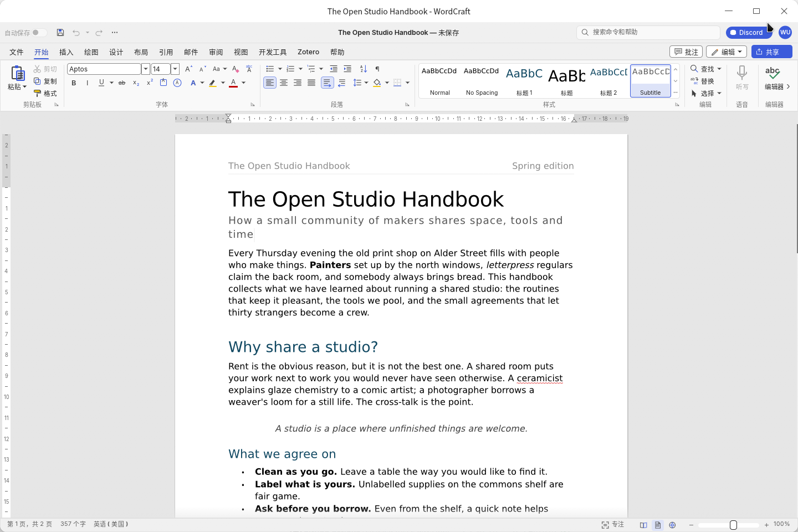Expand the line spacing dropdown
The height and width of the screenshot is (532, 798).
(x=366, y=83)
